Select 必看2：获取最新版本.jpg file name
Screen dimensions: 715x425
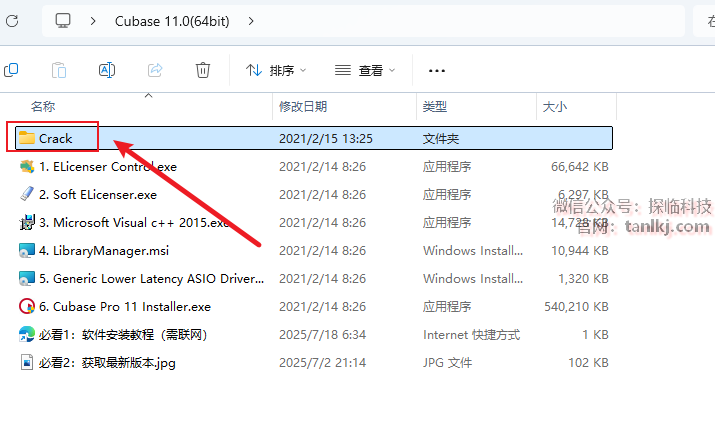pyautogui.click(x=107, y=363)
